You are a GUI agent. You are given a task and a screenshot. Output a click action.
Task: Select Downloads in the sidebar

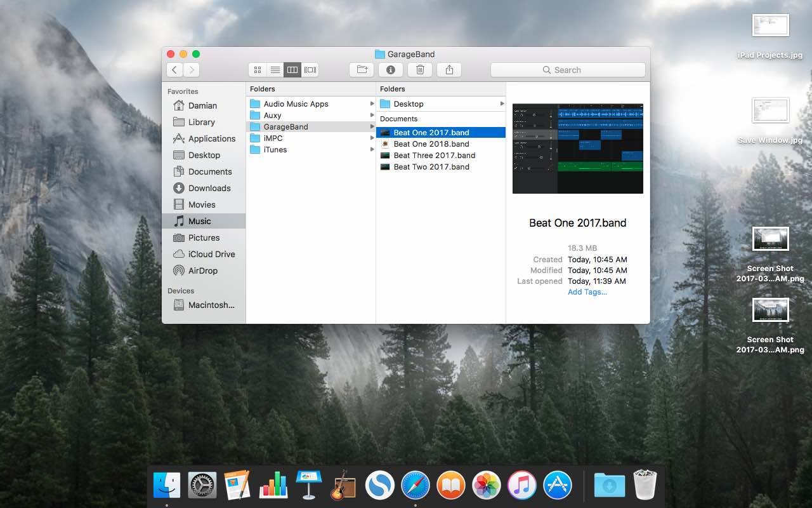tap(209, 188)
